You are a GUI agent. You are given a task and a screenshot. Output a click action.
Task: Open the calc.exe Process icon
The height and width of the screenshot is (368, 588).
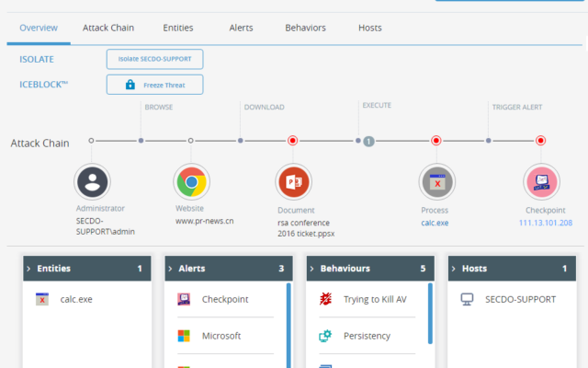pyautogui.click(x=437, y=182)
